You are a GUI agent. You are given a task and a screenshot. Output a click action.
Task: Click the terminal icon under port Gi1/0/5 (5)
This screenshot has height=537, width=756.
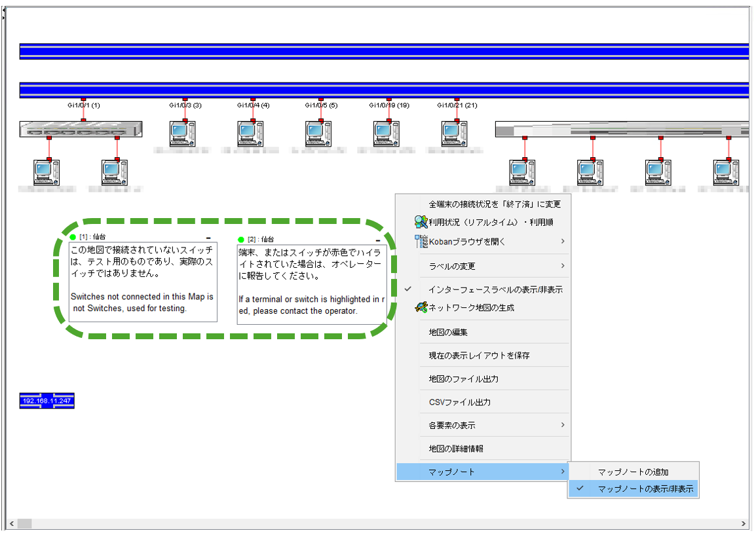point(318,134)
